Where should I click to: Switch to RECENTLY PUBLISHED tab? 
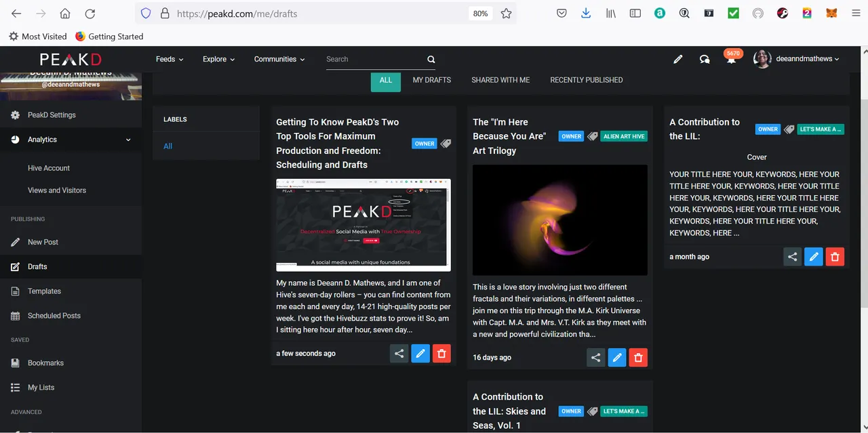point(587,80)
